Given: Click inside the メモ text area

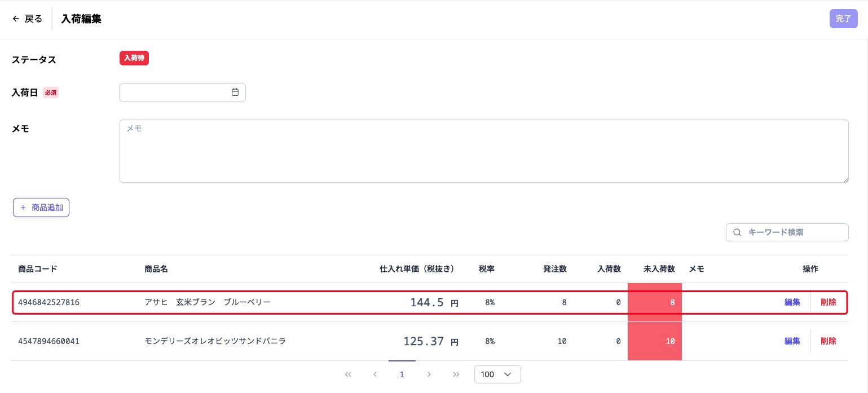Looking at the screenshot, I should 483,151.
